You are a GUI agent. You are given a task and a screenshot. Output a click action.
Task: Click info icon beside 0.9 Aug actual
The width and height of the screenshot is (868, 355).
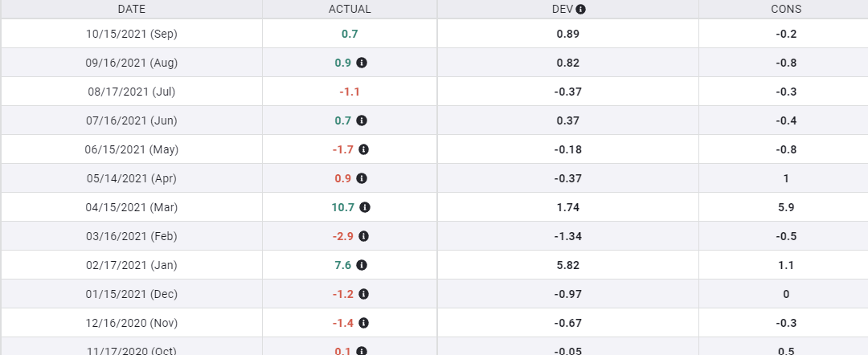tap(362, 63)
